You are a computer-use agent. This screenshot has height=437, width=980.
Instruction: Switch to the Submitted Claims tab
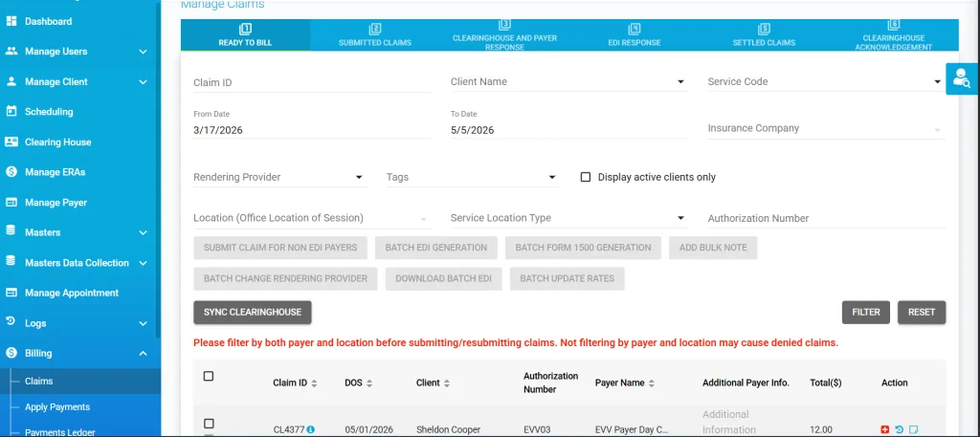coord(375,35)
